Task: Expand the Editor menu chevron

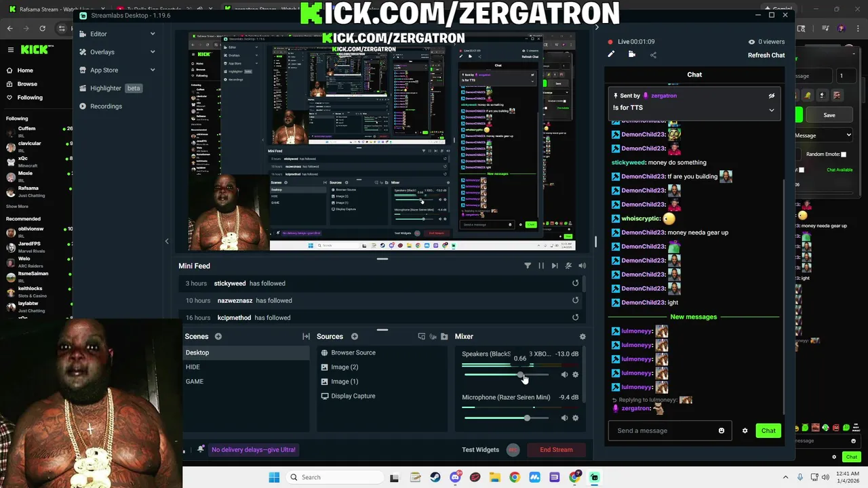Action: 153,34
